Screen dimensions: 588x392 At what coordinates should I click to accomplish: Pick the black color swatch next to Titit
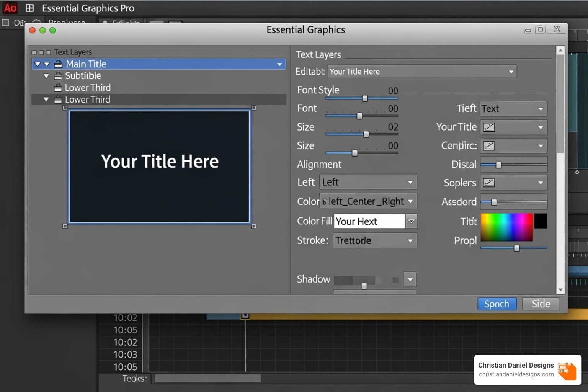pos(541,221)
